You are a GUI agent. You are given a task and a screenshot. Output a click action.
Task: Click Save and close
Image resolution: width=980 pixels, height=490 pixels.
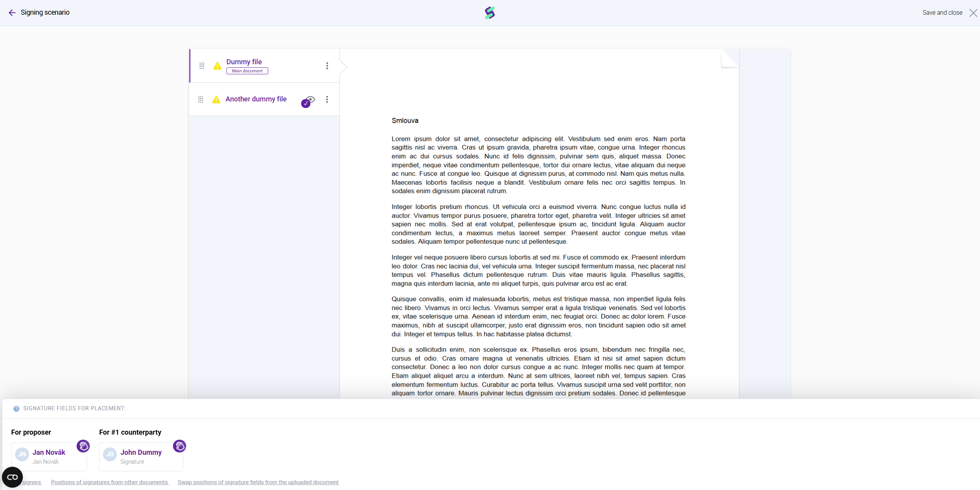pos(942,13)
